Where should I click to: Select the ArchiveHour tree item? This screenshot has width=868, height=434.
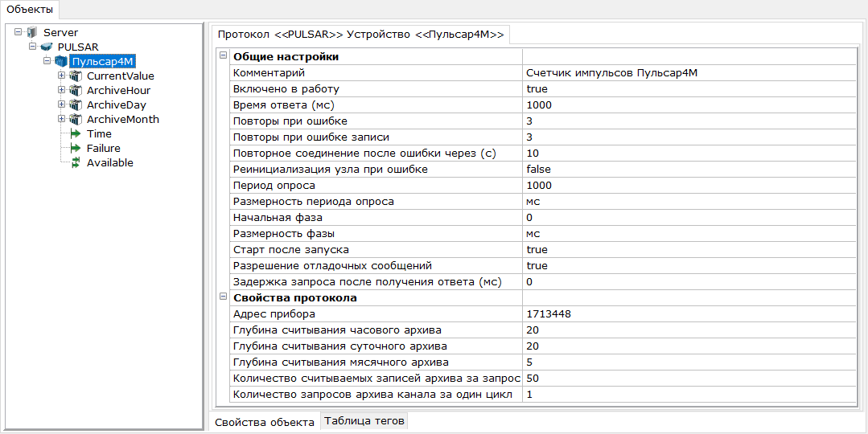coord(118,90)
